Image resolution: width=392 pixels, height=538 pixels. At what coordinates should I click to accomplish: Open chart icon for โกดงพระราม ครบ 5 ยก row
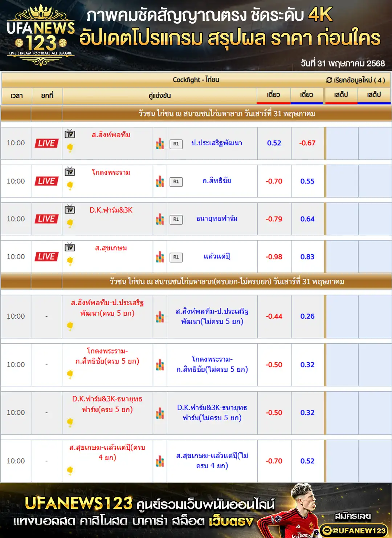(x=160, y=365)
